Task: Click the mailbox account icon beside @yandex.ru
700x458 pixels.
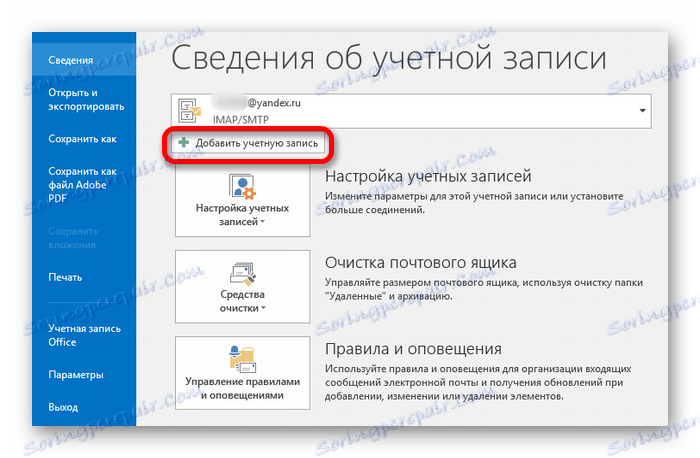Action: coord(189,111)
